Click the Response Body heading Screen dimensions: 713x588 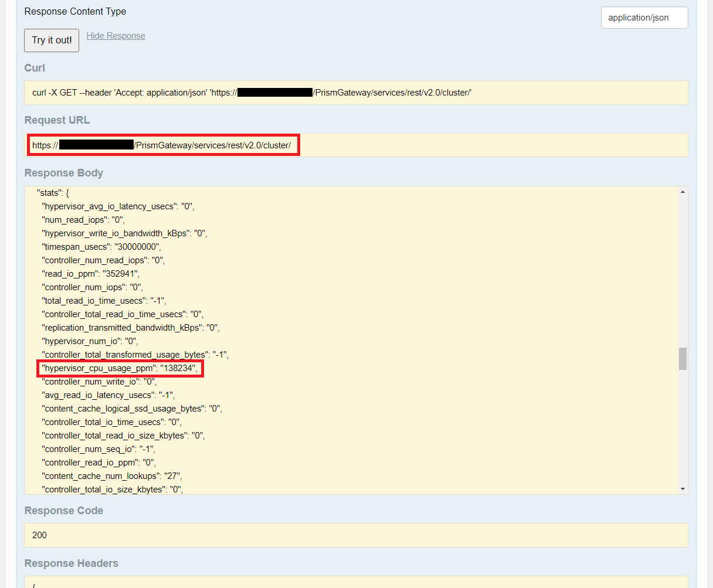[x=63, y=173]
